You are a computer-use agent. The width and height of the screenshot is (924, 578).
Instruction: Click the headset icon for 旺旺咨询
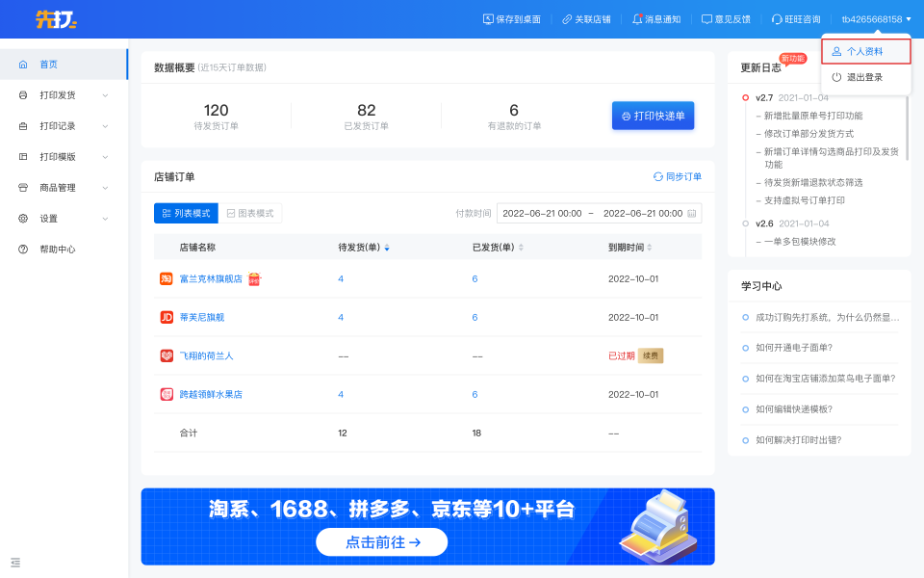[x=777, y=19]
